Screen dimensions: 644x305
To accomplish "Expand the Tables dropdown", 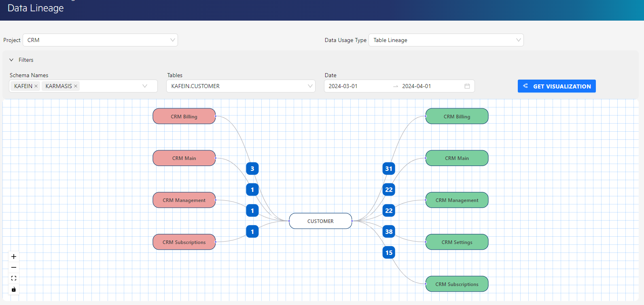I will pyautogui.click(x=310, y=86).
